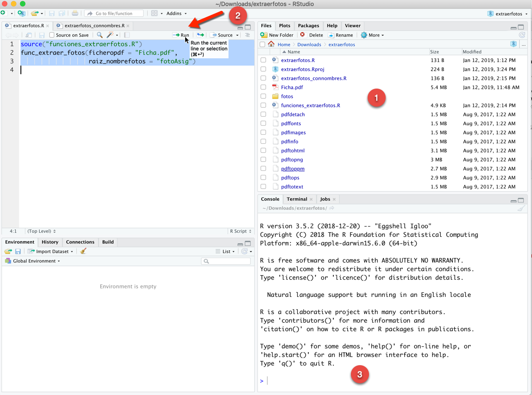Viewport: 532px width, 395px height.
Task: Open the (Top Level) scope dropdown
Action: point(42,231)
